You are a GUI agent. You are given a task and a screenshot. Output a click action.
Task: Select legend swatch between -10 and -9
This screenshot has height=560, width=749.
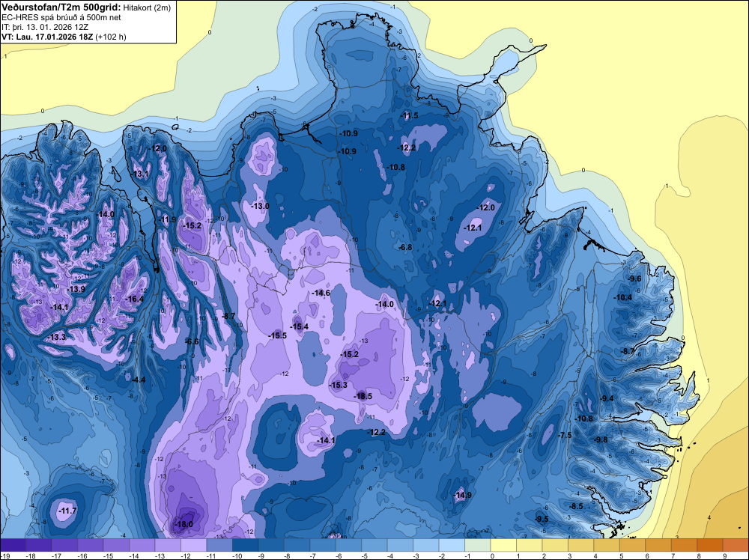point(245,545)
